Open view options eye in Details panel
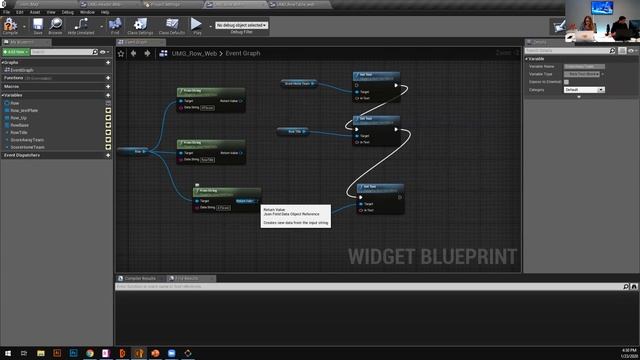This screenshot has width=640, height=360. pyautogui.click(x=632, y=51)
